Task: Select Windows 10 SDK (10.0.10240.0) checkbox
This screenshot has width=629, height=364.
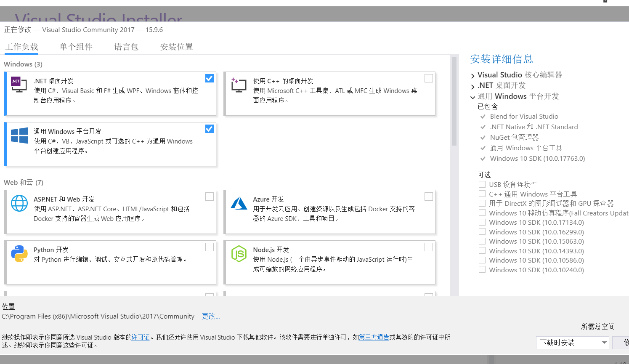Action: (x=482, y=269)
